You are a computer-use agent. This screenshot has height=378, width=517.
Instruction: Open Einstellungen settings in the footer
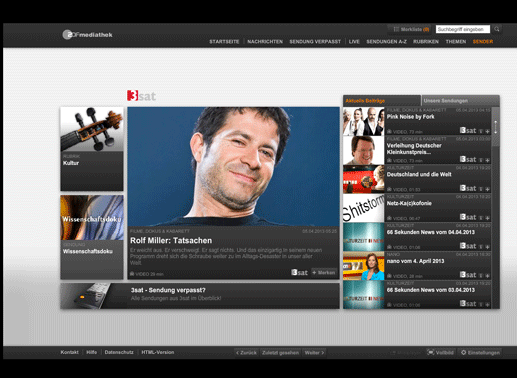tap(480, 353)
